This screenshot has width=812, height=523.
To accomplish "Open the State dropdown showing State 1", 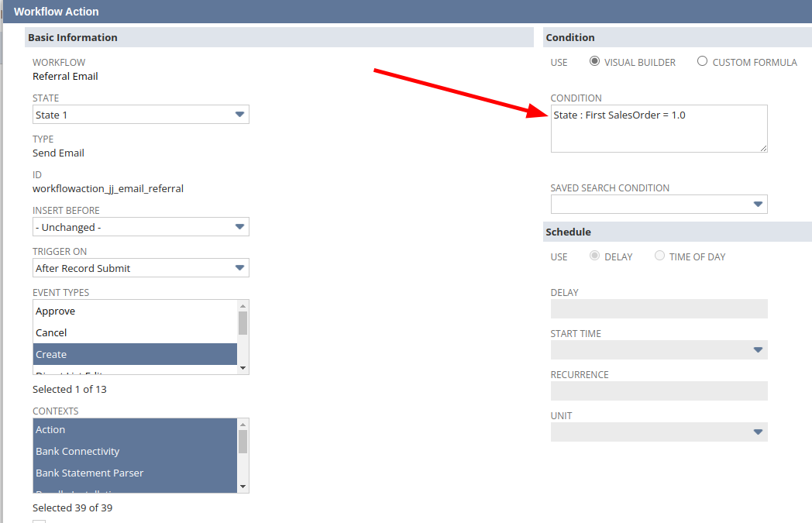I will (x=140, y=115).
